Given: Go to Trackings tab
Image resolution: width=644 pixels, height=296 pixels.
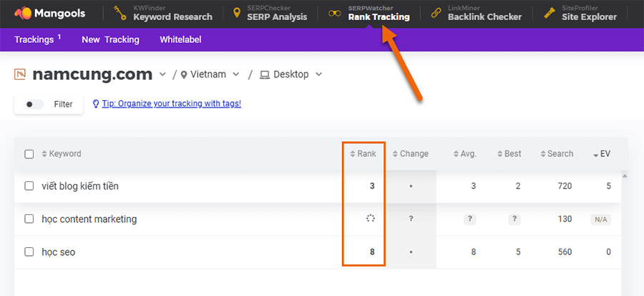Looking at the screenshot, I should point(38,39).
